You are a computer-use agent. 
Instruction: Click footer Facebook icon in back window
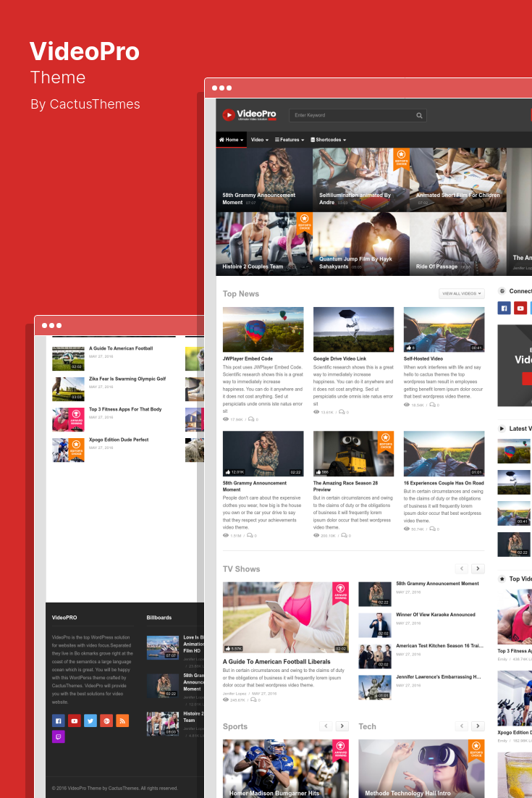pos(59,721)
